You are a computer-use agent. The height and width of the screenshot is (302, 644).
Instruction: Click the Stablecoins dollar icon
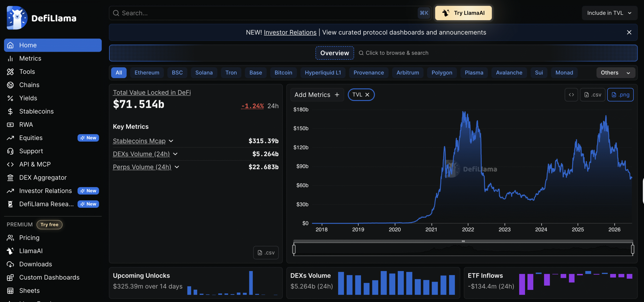pyautogui.click(x=10, y=111)
